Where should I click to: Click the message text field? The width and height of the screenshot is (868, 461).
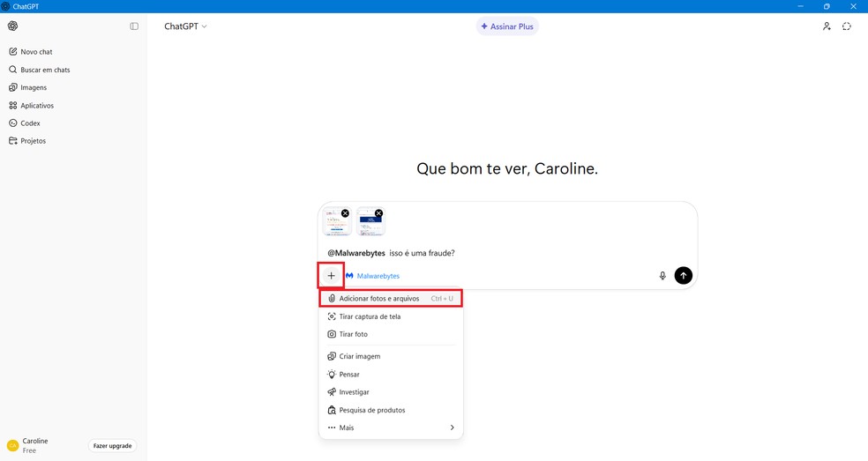[507, 253]
